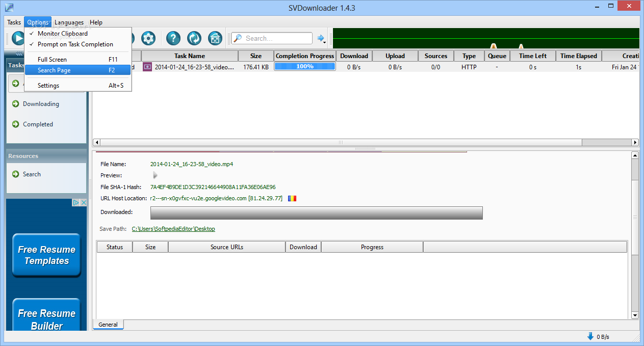Click the task list left scroll arrow
The width and height of the screenshot is (644, 346).
click(96, 143)
